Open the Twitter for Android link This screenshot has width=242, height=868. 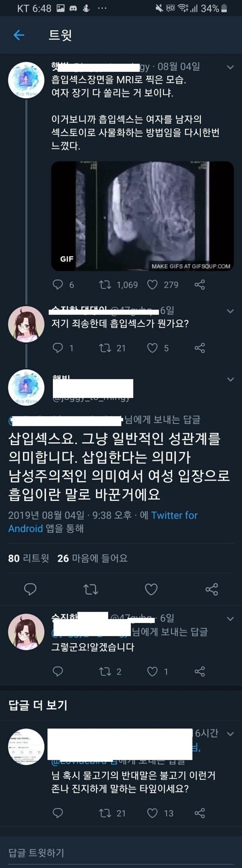(103, 522)
